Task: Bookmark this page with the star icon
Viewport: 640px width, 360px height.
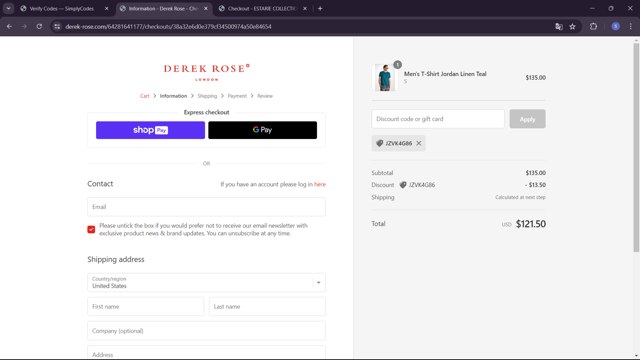Action: [572, 27]
